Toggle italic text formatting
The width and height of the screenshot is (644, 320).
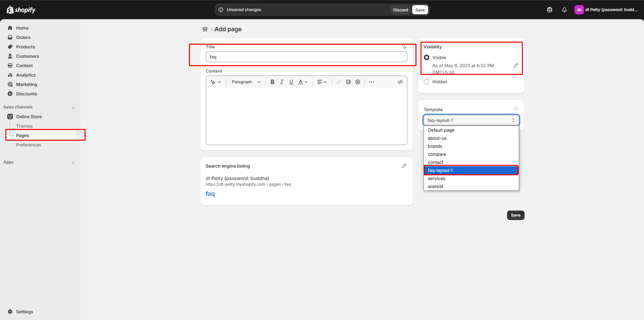coord(282,82)
